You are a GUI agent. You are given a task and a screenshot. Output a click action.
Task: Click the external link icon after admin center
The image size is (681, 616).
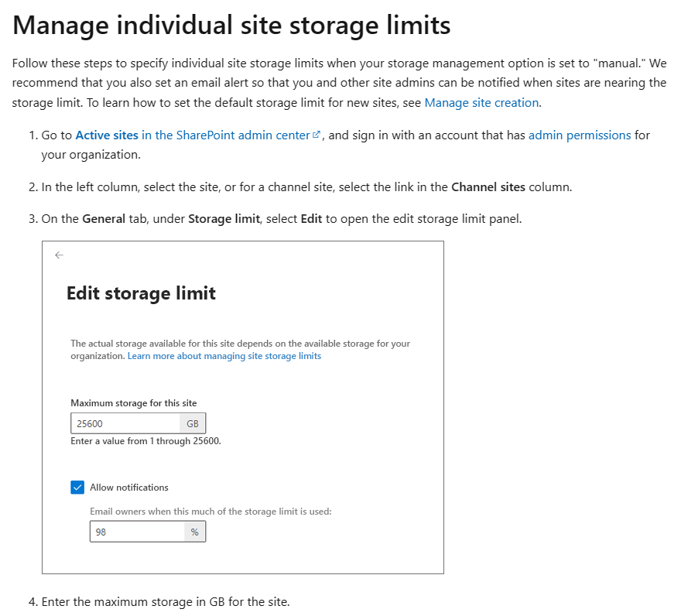316,135
